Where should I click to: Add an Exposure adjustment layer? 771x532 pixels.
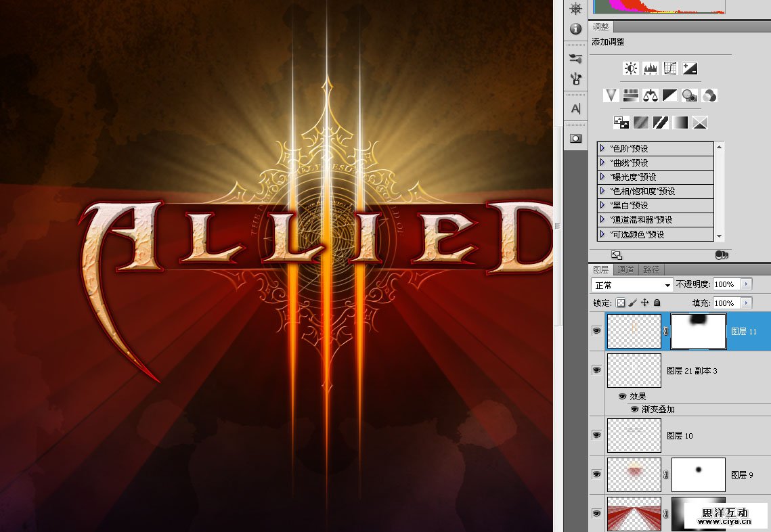(690, 68)
